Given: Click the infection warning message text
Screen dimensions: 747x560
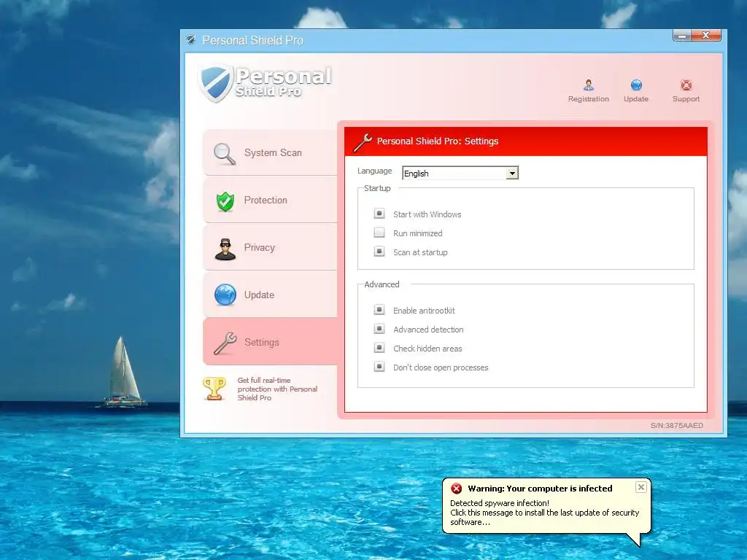Looking at the screenshot, I should coord(544,513).
